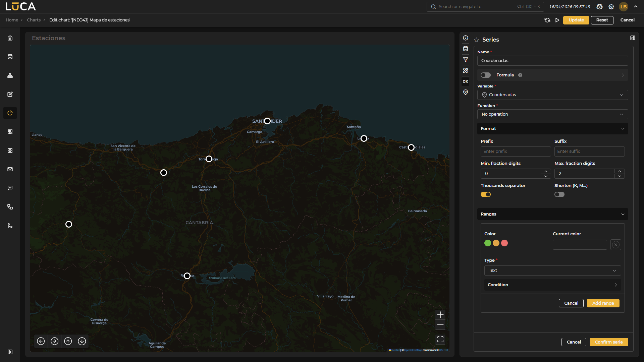Image resolution: width=644 pixels, height=362 pixels.
Task: Pan map left with arrow button
Action: pyautogui.click(x=41, y=341)
